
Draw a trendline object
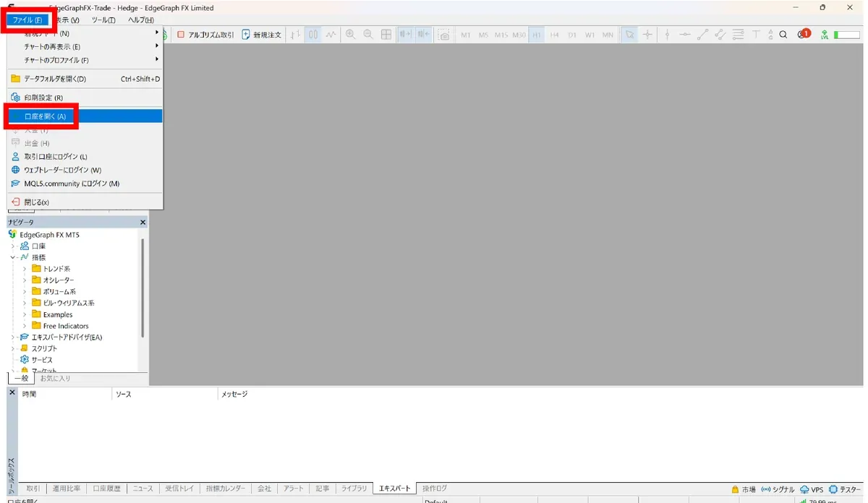pos(702,34)
